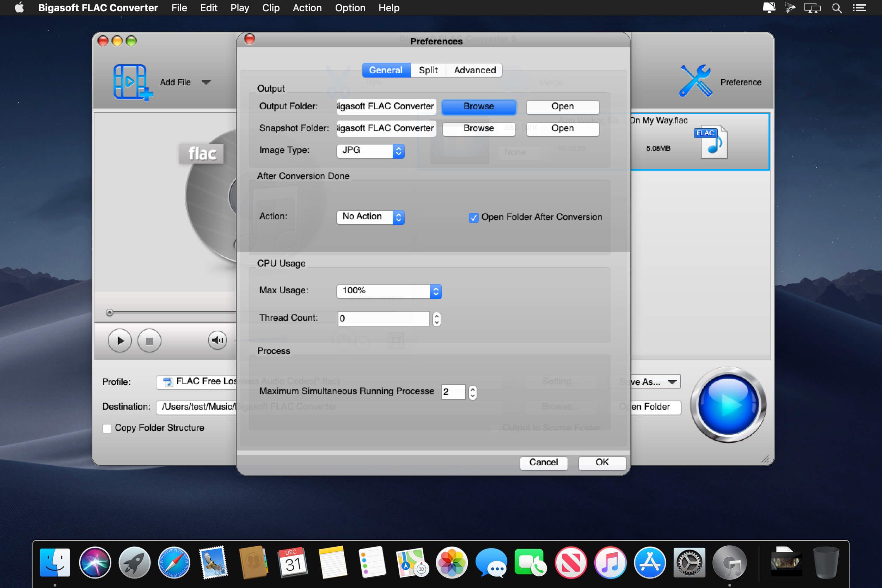Expand Add File dropdown arrow
This screenshot has height=588, width=882.
pos(206,82)
